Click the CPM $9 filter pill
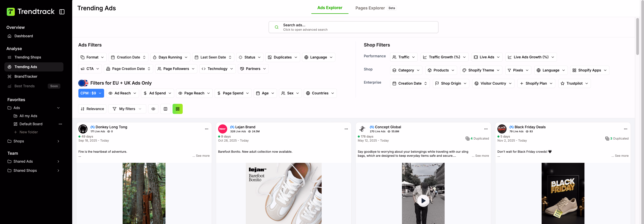Viewport: 644px width, 224px height. tap(91, 93)
